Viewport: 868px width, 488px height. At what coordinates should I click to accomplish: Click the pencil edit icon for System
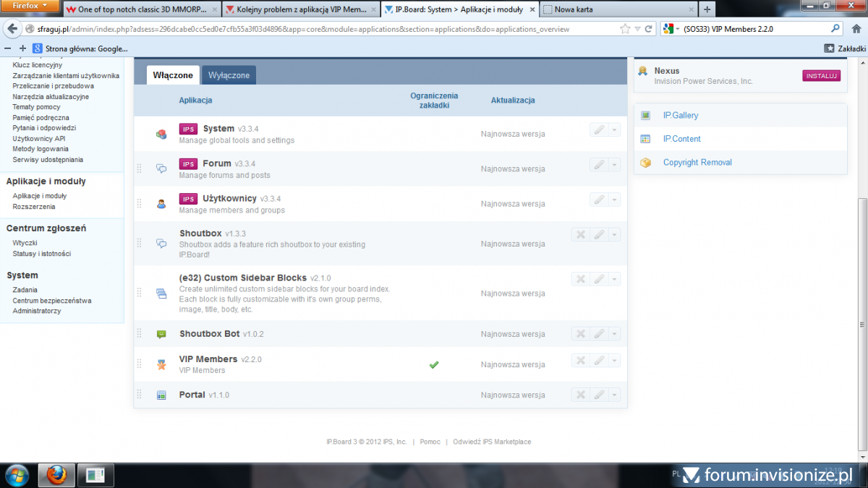[x=598, y=129]
